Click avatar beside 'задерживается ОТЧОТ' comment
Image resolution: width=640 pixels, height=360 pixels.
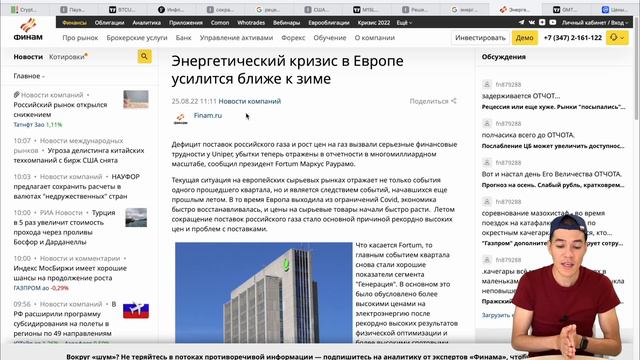tap(487, 84)
